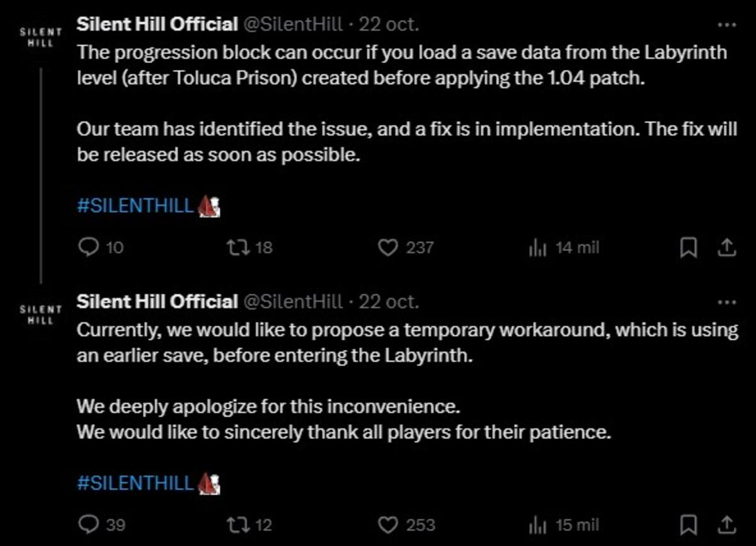Click the @SilentHill handle on the second tweet
756x546 pixels.
[292, 301]
